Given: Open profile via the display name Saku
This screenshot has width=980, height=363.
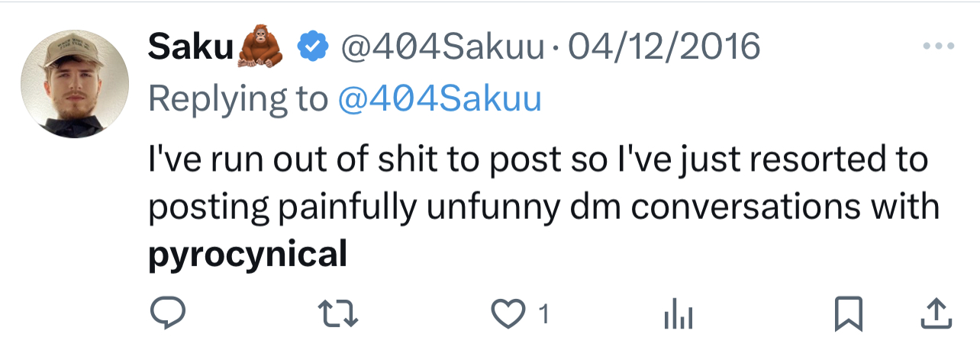Looking at the screenshot, I should (190, 48).
